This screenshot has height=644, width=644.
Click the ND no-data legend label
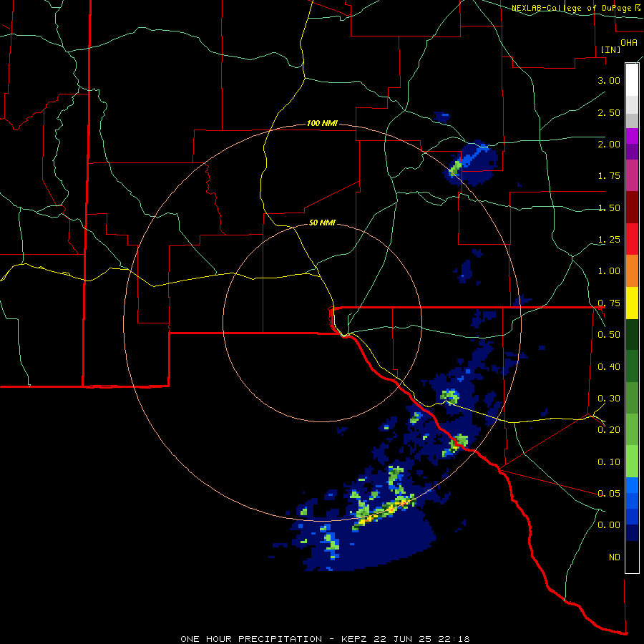(x=615, y=557)
